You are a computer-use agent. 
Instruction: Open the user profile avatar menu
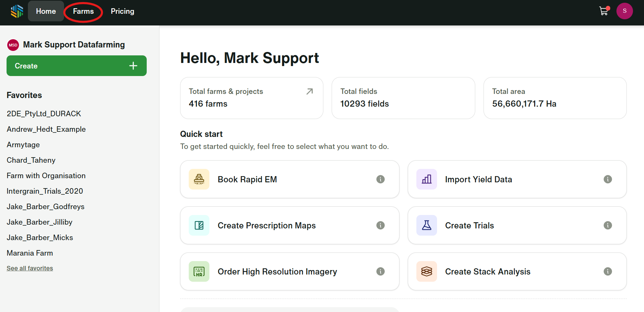(x=624, y=11)
